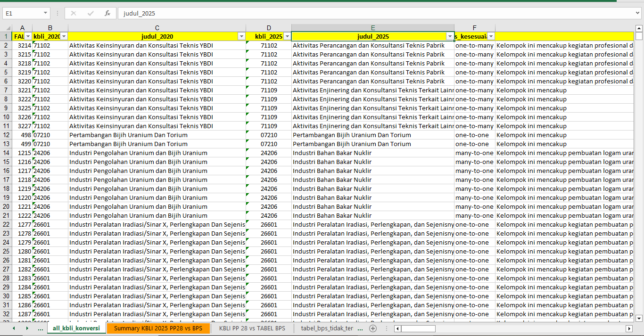This screenshot has height=336, width=644.
Task: Open filter dropdown for kbli_2020 column
Action: tap(64, 36)
